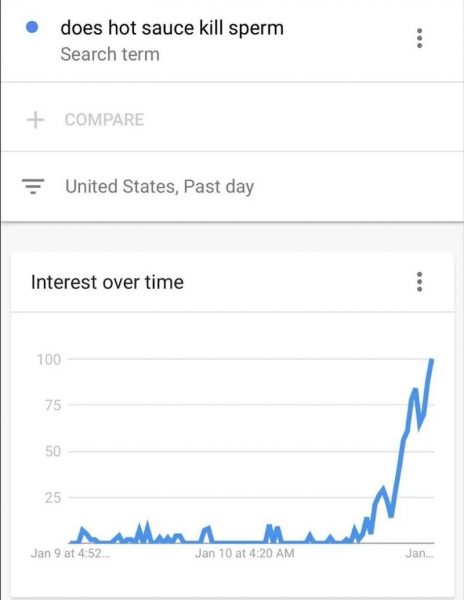Click the chart line dip near value 65
Screen dimensions: 464x600
(420, 426)
